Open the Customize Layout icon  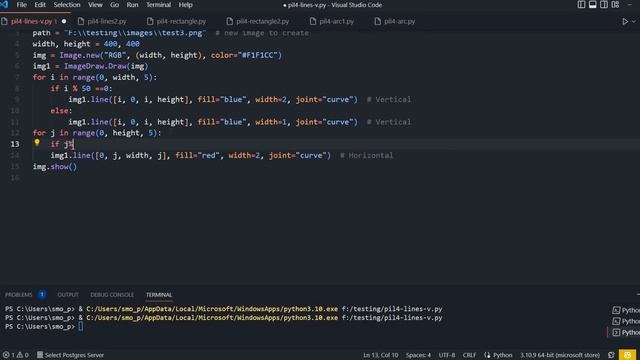(616, 4)
